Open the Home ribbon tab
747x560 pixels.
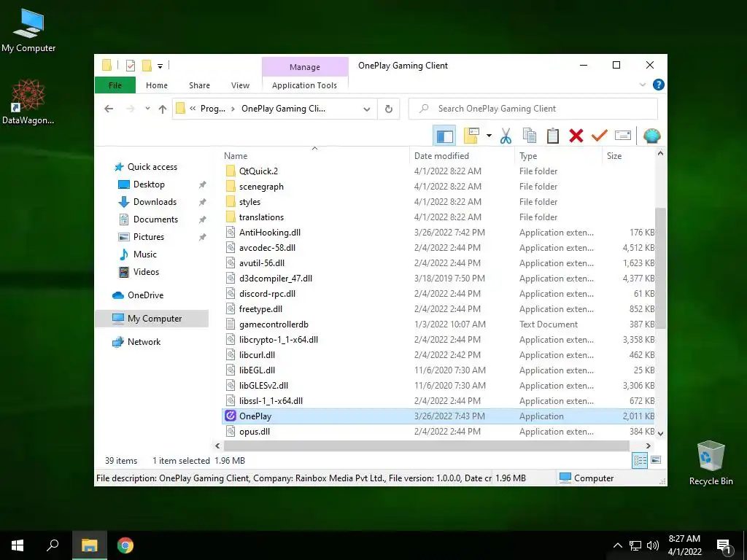coord(157,85)
